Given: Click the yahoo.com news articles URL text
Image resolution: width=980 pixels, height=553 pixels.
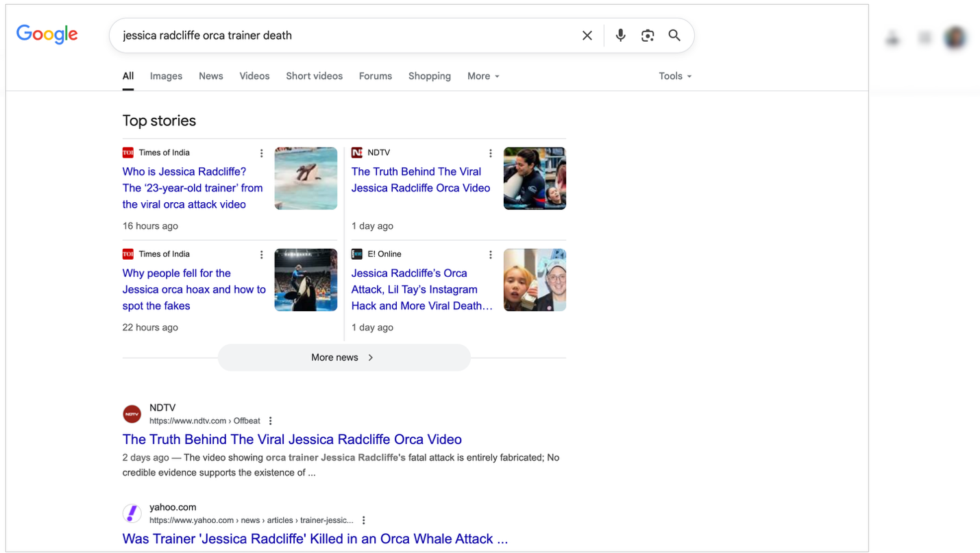Looking at the screenshot, I should point(252,520).
